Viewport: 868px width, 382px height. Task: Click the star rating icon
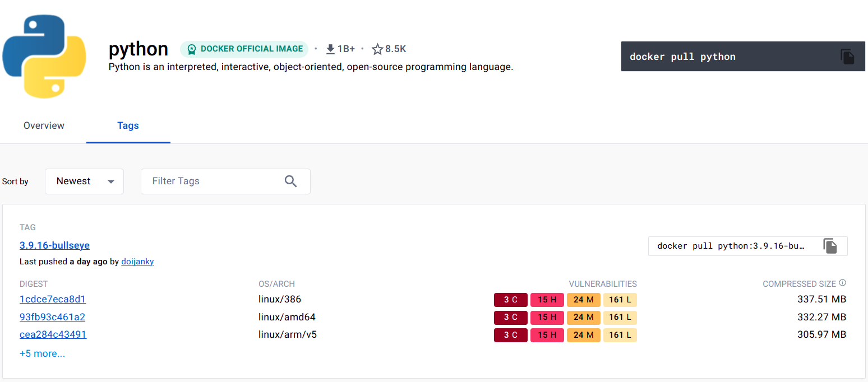(x=377, y=49)
